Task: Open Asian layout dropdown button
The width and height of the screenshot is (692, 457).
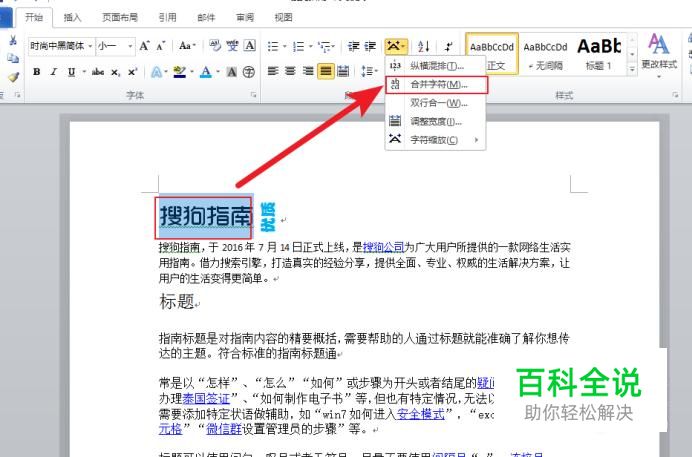Action: (x=395, y=46)
